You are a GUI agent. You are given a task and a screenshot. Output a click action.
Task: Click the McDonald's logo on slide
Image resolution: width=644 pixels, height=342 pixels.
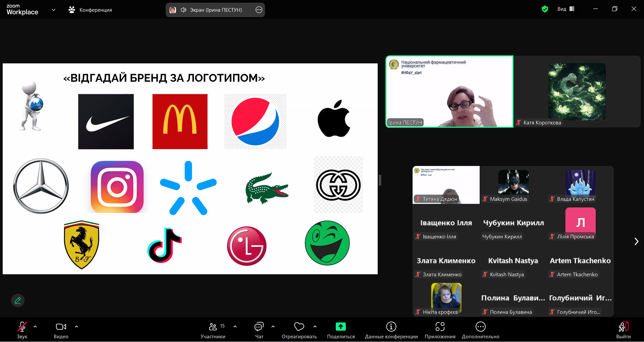click(x=180, y=121)
